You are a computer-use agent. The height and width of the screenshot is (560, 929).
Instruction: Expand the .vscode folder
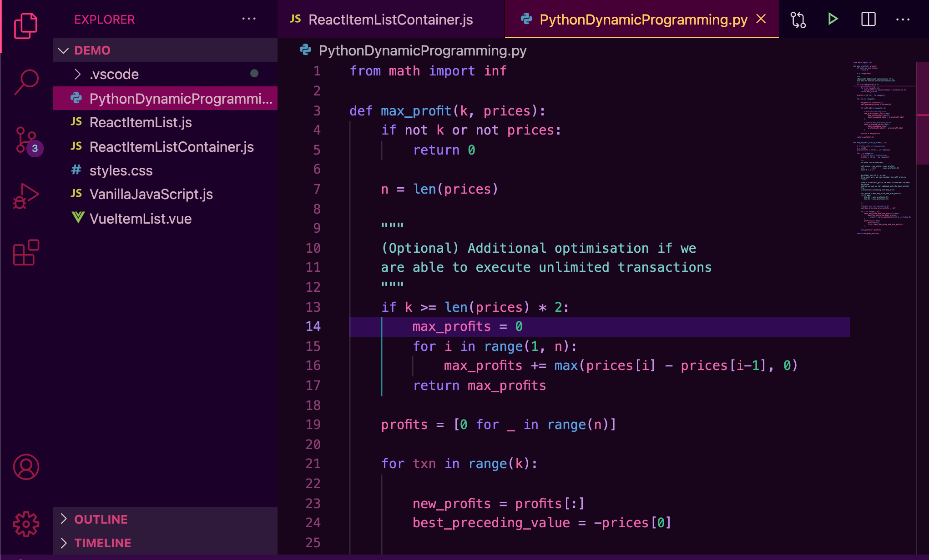click(78, 74)
